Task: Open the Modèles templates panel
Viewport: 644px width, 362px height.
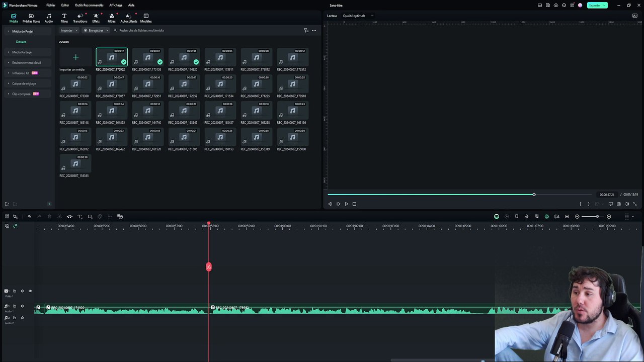Action: 146,18
